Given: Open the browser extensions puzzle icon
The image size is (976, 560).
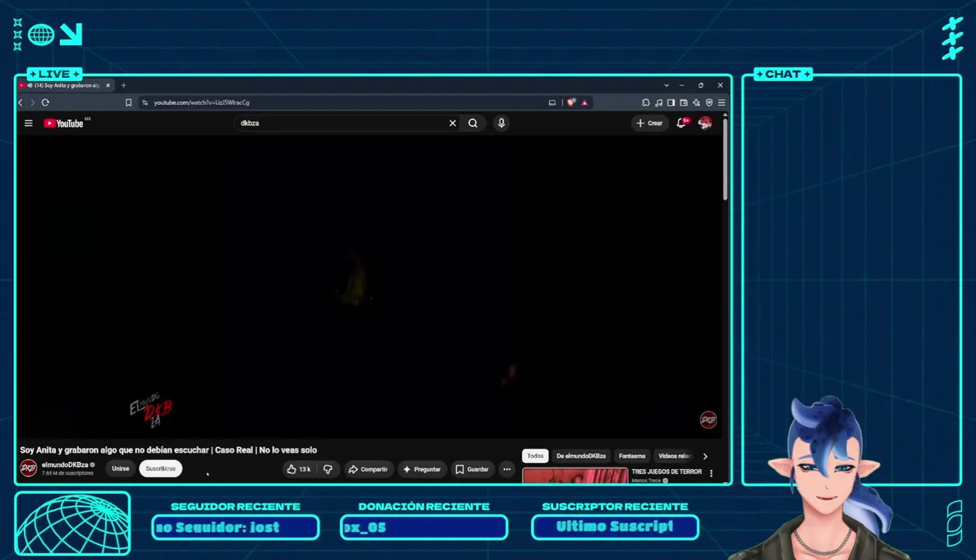Looking at the screenshot, I should [645, 103].
